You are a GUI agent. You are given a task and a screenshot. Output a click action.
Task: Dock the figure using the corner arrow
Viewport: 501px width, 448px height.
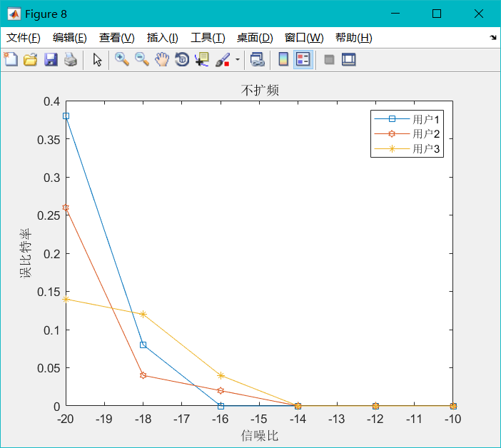coord(493,38)
